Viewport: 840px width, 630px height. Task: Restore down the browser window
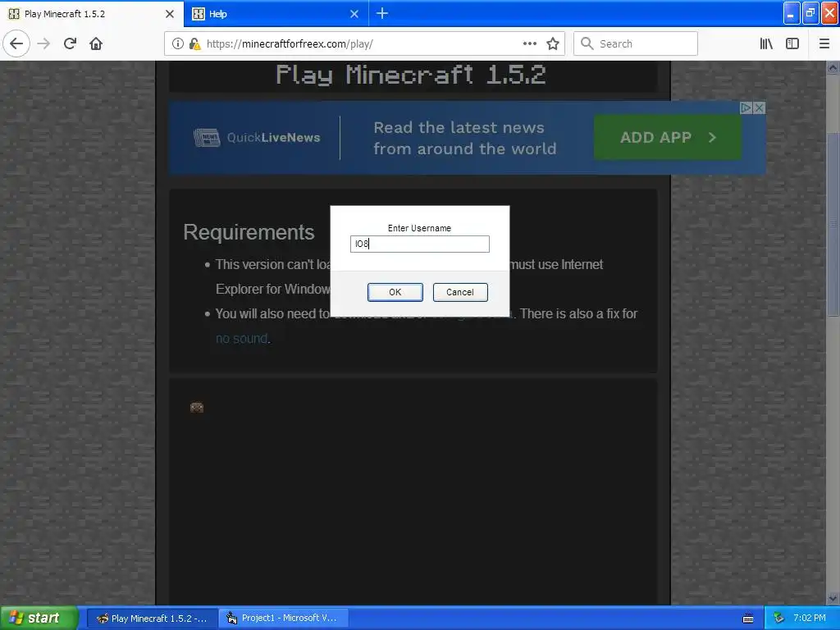pos(810,13)
